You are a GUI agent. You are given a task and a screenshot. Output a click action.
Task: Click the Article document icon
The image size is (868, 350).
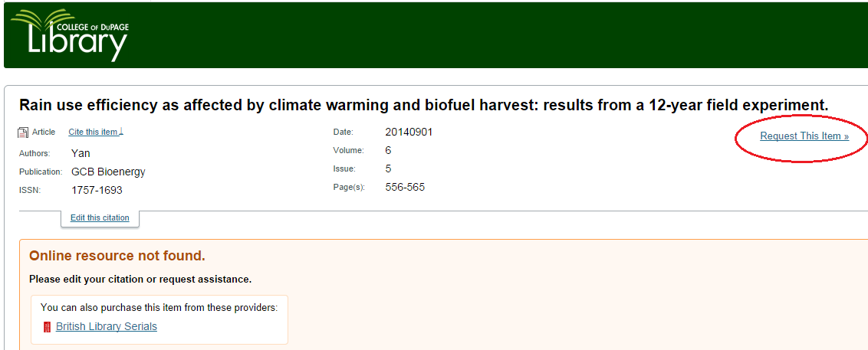pyautogui.click(x=23, y=132)
